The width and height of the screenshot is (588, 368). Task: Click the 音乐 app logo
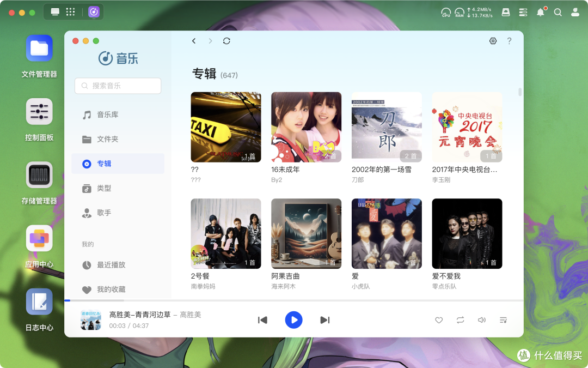pyautogui.click(x=118, y=58)
